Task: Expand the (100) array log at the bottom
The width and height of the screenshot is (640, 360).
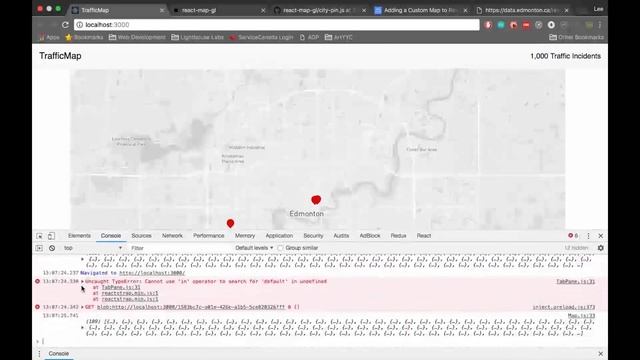Action: (82, 327)
